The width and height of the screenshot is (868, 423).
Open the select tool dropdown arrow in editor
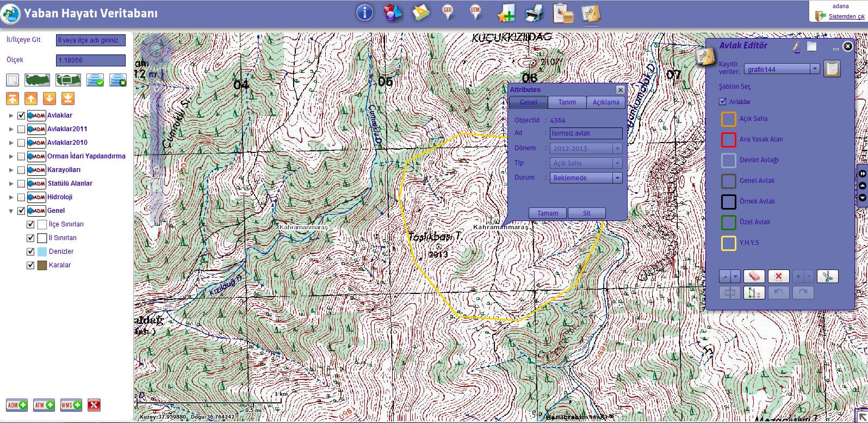coord(735,276)
